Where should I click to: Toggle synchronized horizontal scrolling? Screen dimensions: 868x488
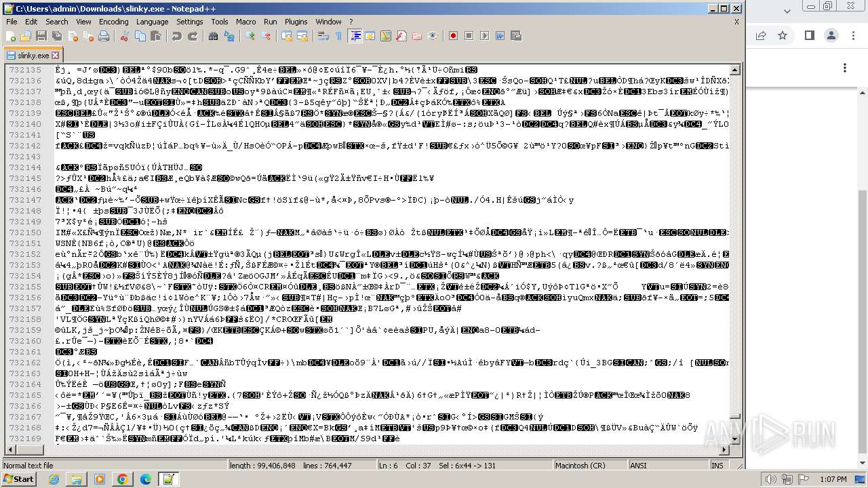coord(302,36)
